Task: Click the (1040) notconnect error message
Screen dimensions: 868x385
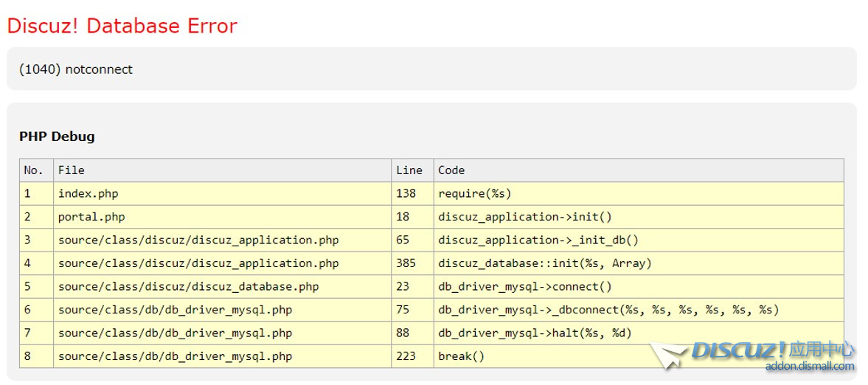Action: coord(76,69)
